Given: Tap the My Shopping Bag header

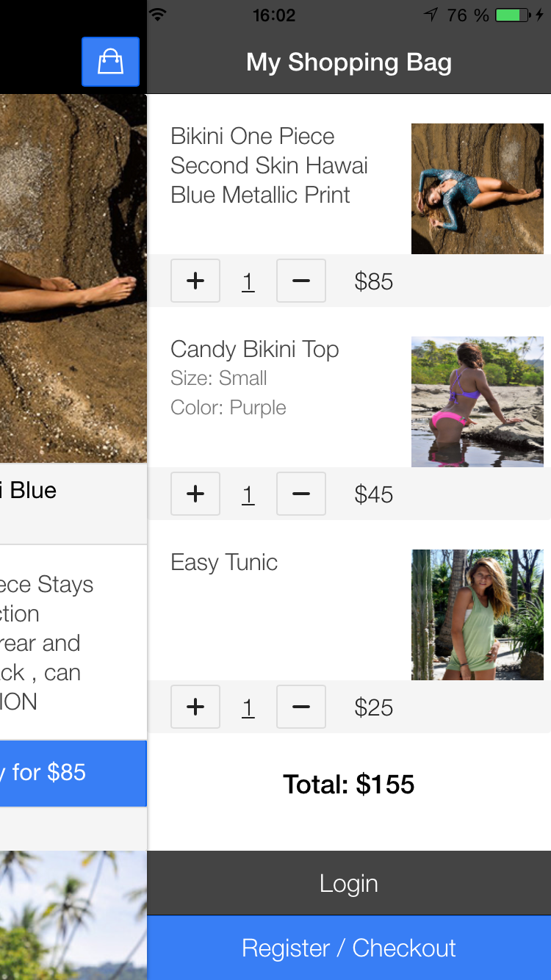Looking at the screenshot, I should [349, 62].
